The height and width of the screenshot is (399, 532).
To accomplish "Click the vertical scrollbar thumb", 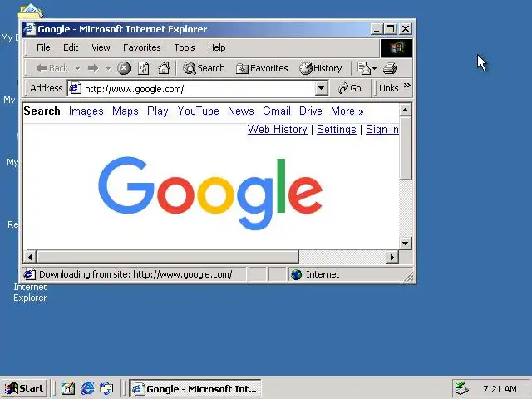I will pyautogui.click(x=406, y=148).
